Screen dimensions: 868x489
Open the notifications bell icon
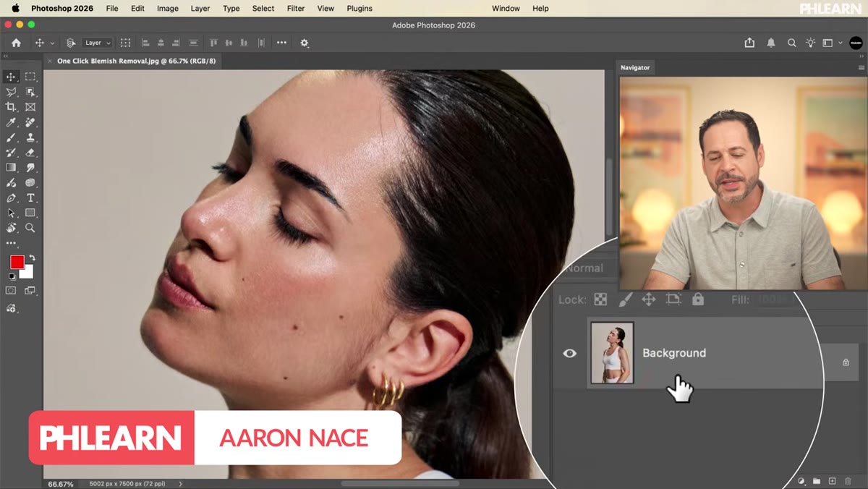point(771,43)
